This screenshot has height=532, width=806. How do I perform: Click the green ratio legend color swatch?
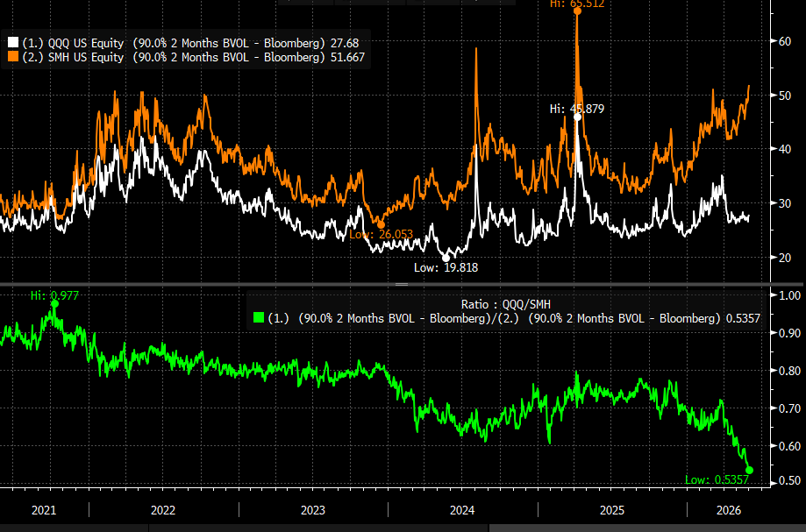pyautogui.click(x=259, y=318)
